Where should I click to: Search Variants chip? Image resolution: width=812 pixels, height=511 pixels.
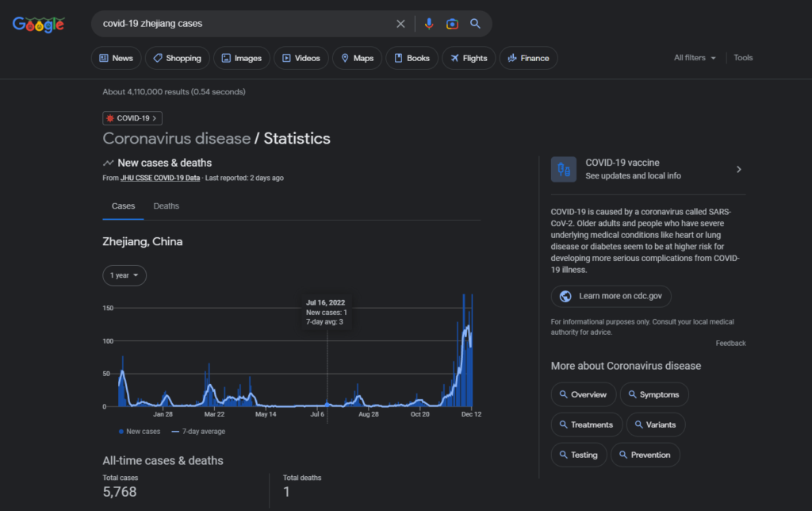656,425
